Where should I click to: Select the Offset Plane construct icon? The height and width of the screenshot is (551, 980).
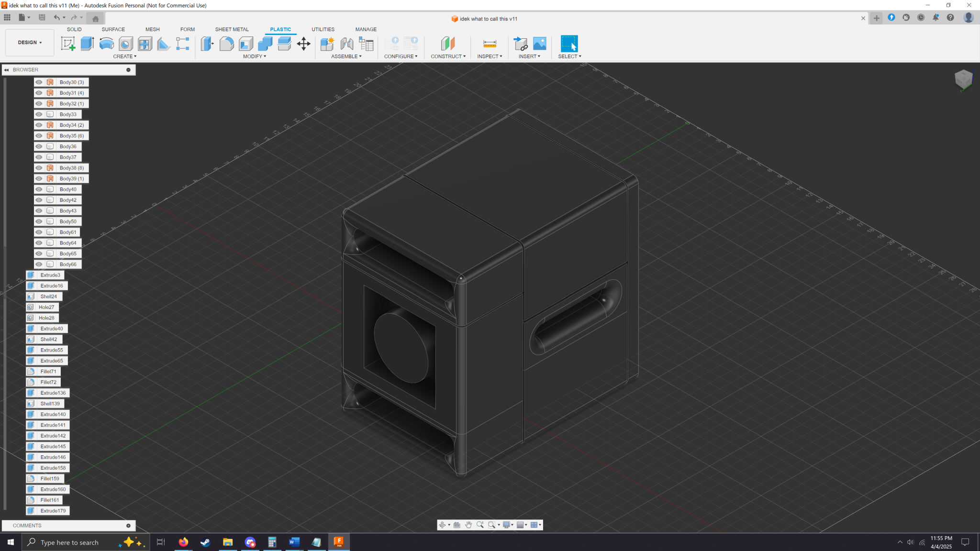coord(448,44)
